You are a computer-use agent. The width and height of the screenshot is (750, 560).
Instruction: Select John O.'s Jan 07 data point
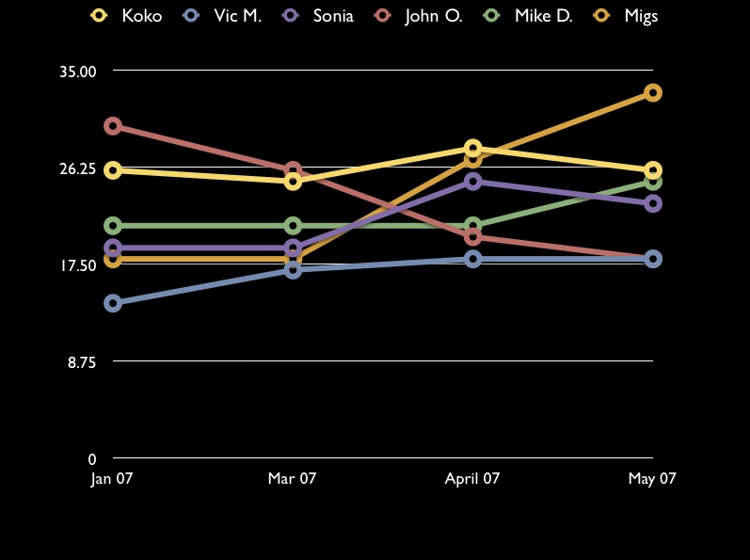pyautogui.click(x=113, y=126)
